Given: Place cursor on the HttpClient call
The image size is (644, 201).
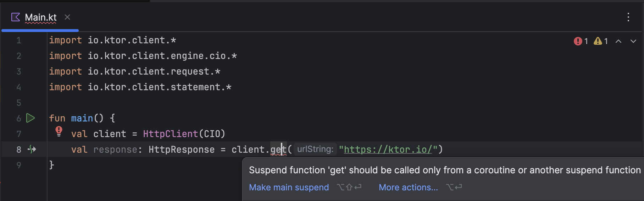Looking at the screenshot, I should coord(170,134).
